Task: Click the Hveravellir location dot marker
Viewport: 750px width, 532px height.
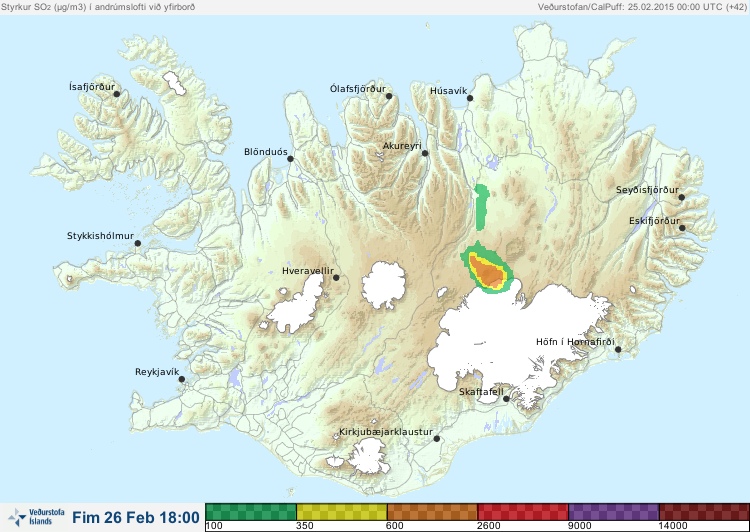Action: [336, 277]
